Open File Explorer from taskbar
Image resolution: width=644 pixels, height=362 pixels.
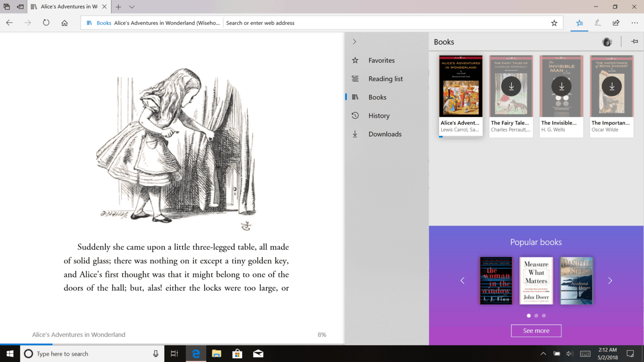217,354
